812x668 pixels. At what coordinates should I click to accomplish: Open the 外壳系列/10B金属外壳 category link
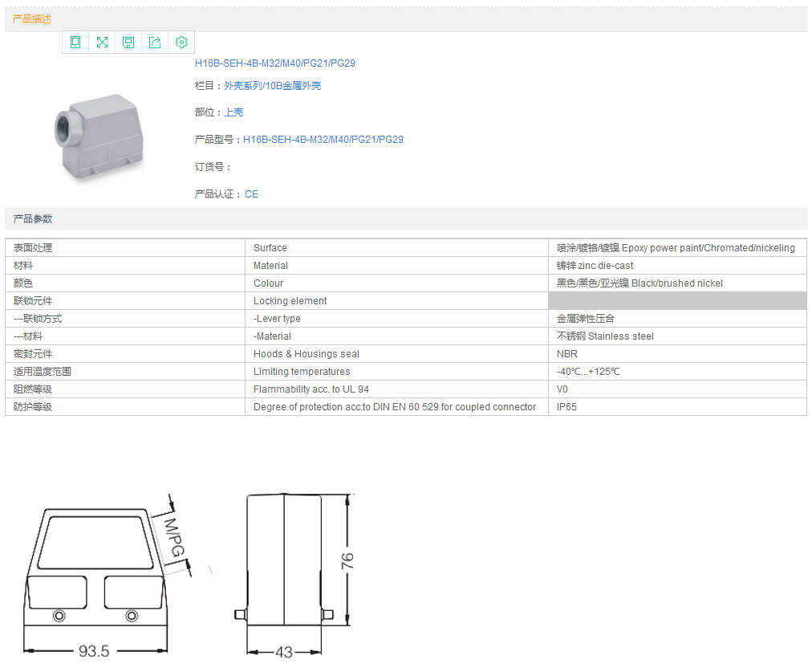point(272,86)
